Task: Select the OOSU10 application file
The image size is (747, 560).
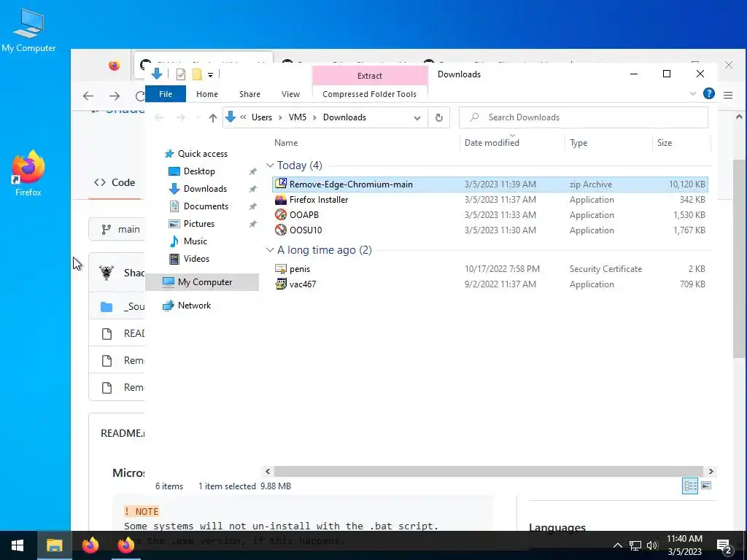Action: [x=489, y=230]
